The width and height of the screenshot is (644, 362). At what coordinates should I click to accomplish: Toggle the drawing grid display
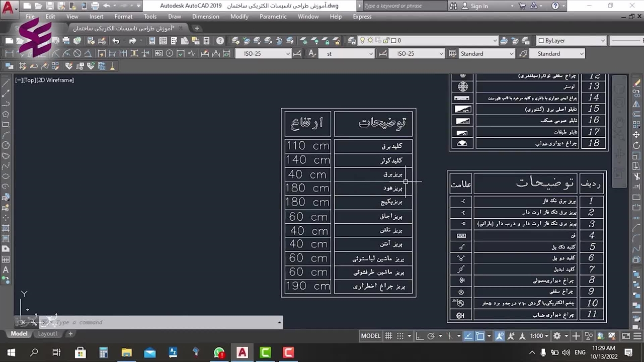(x=388, y=336)
